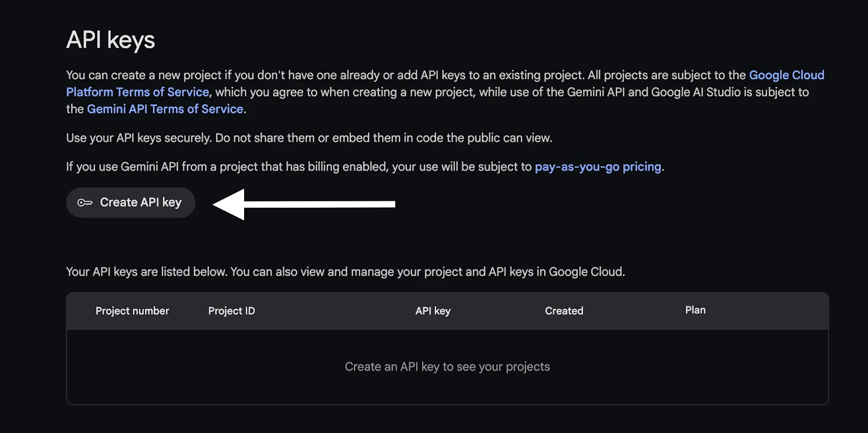Open Google Cloud Platform Terms of Service link
This screenshot has height=433, width=868.
(x=787, y=75)
